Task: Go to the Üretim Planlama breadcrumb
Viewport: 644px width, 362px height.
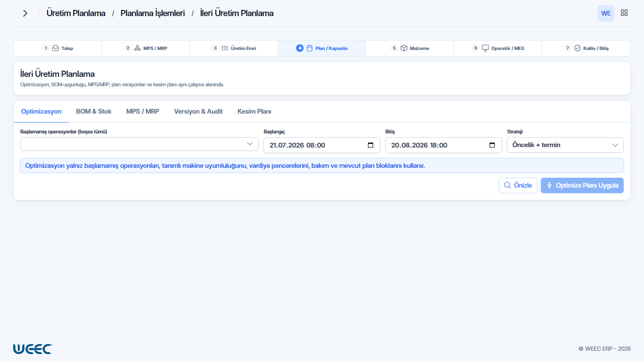Action: pos(76,13)
